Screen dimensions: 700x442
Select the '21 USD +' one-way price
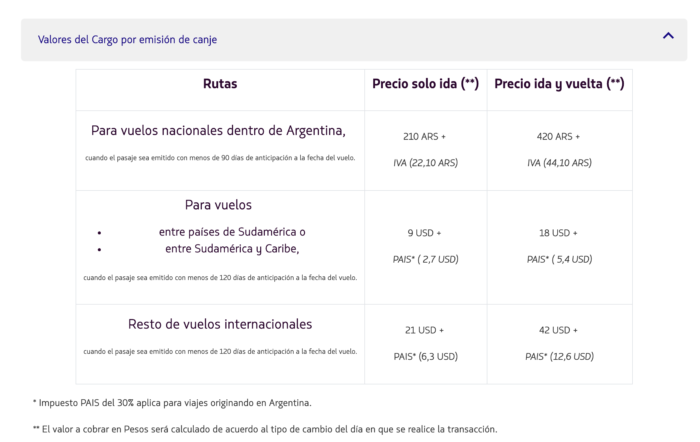(x=425, y=330)
